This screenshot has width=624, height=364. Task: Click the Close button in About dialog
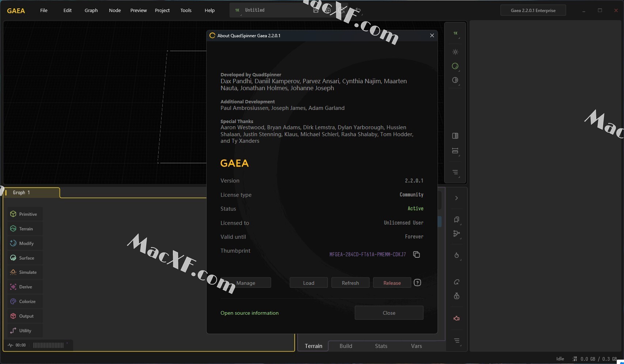point(389,313)
